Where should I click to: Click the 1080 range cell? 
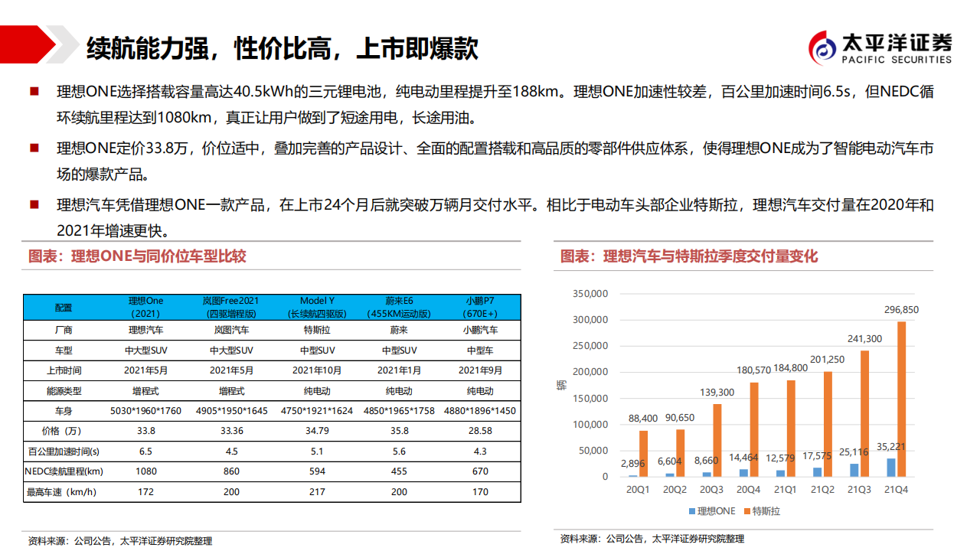click(145, 471)
